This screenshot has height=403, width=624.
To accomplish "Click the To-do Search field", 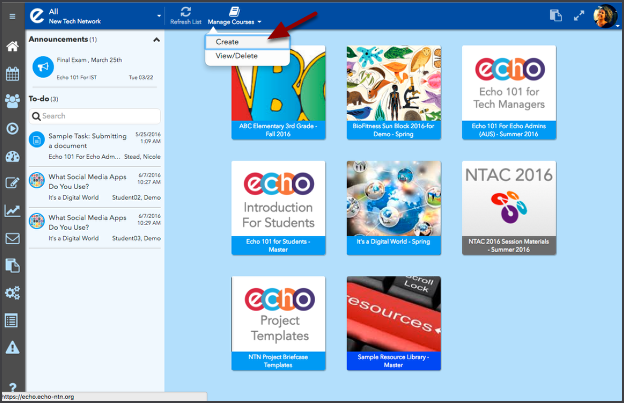I will [x=95, y=116].
